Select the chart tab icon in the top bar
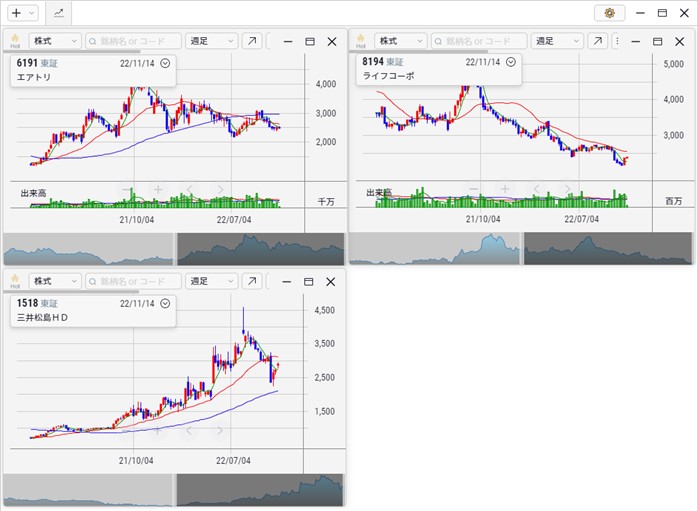Viewport: 698px width, 511px height. [59, 13]
